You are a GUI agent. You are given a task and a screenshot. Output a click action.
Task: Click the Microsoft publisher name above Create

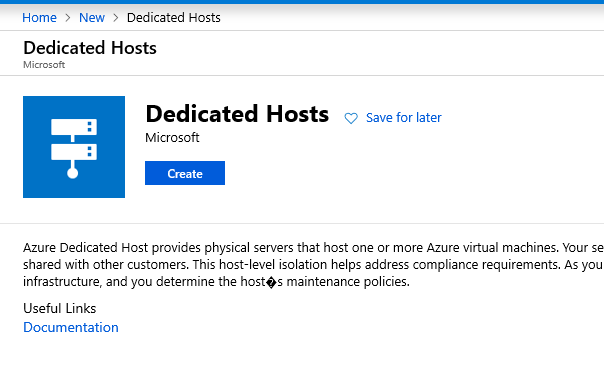172,137
